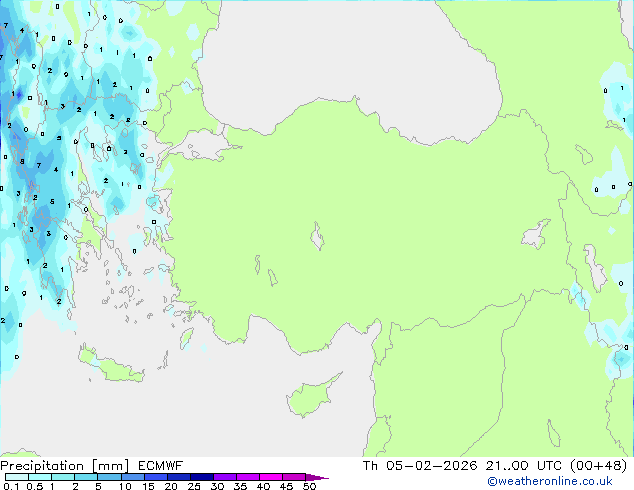The width and height of the screenshot is (634, 490).
Task: Click the 'Th' weekday abbreviation
Action: point(370,466)
